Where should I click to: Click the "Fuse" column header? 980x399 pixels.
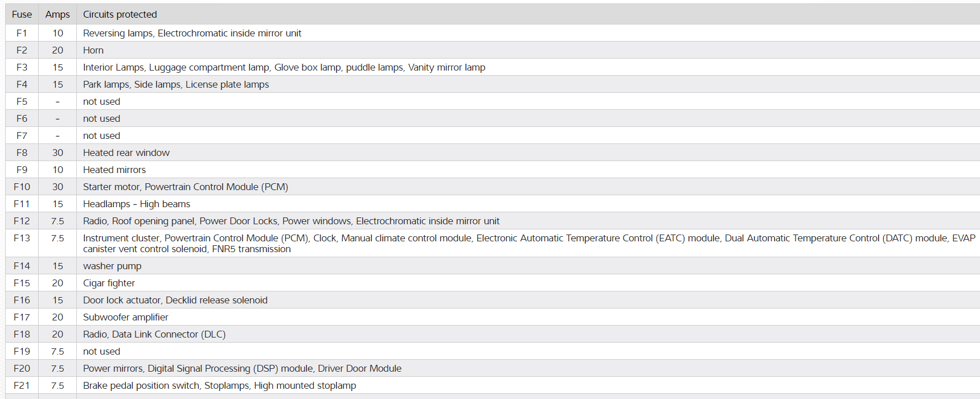22,14
